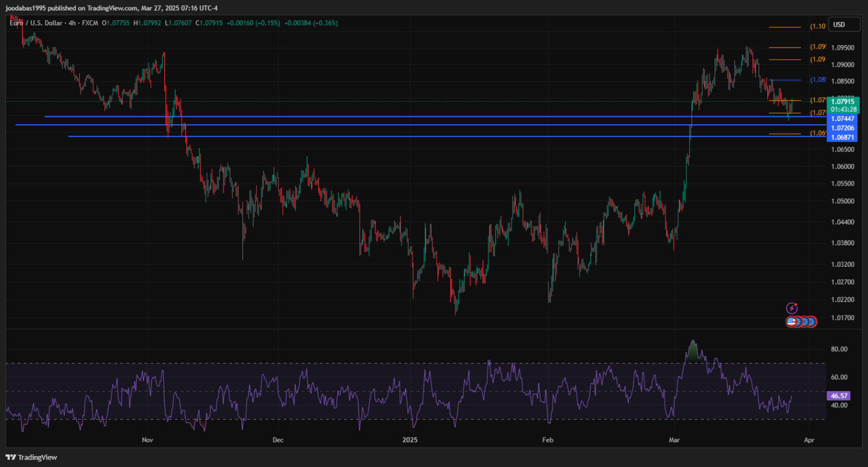Click the US flag economic event icon
The image size is (868, 467).
(791, 322)
